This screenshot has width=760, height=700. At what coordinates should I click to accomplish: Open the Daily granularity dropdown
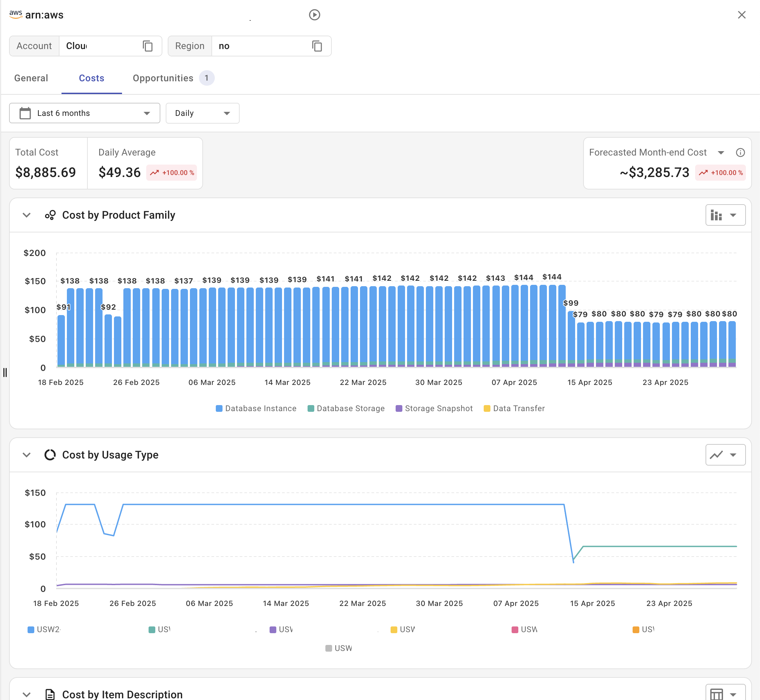tap(202, 113)
